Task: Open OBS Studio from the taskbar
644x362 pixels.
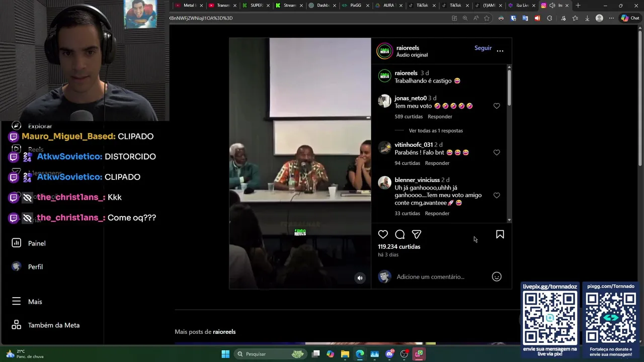Action: coord(404,354)
